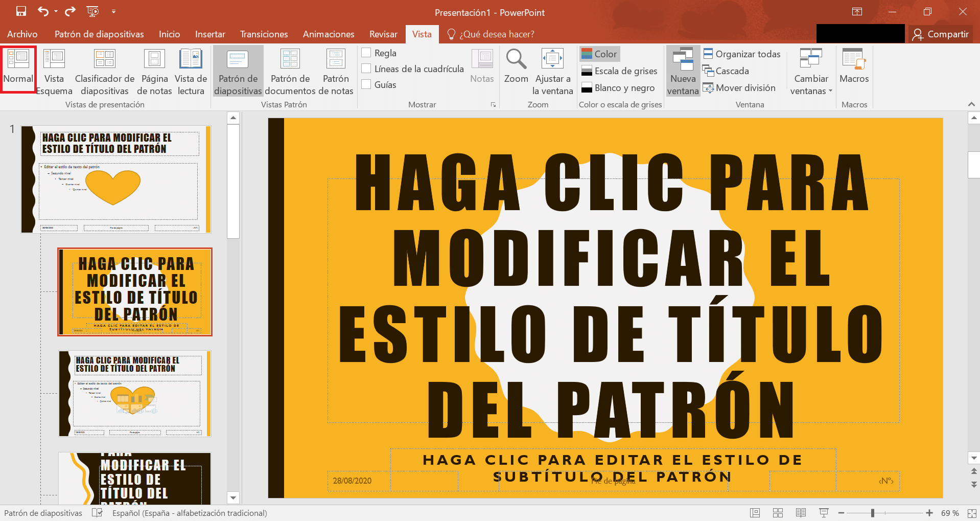Viewport: 980px width, 521px height.
Task: Click Mover división
Action: [x=739, y=88]
